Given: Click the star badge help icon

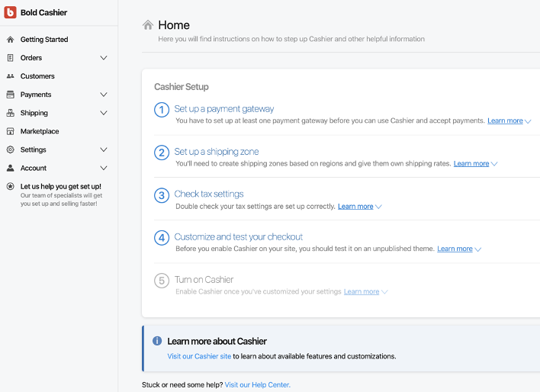Looking at the screenshot, I should coord(11,186).
